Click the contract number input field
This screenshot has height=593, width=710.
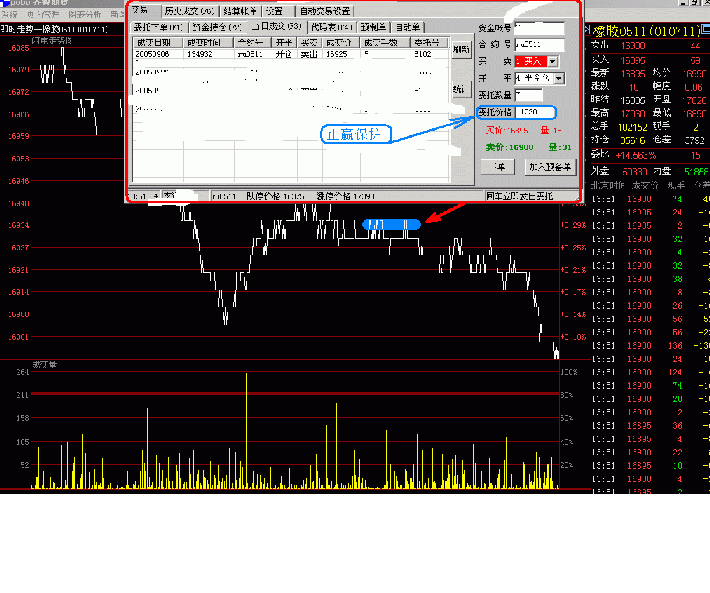point(539,45)
